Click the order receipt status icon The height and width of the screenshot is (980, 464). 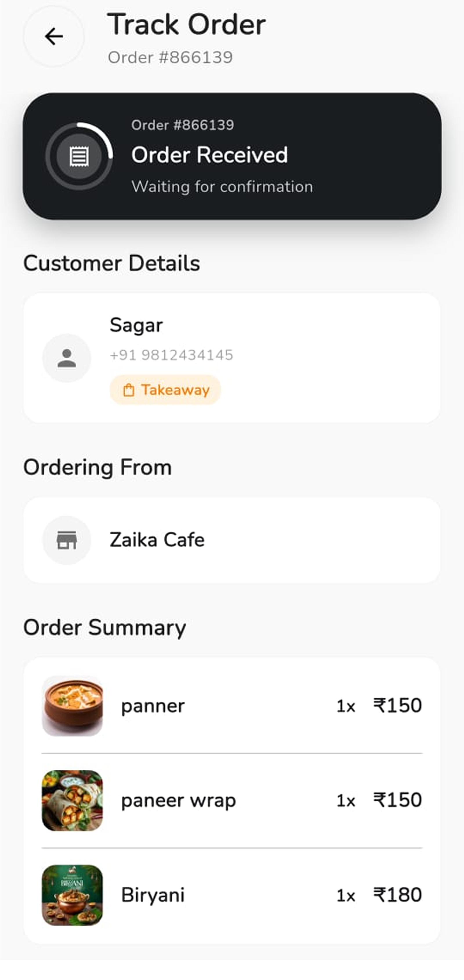79,156
